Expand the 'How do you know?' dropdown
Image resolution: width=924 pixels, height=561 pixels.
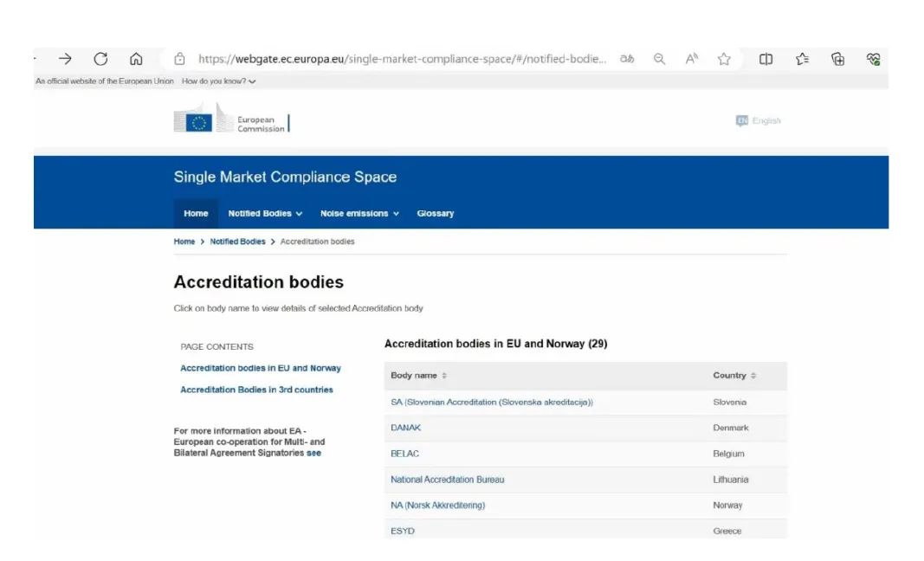pyautogui.click(x=219, y=81)
